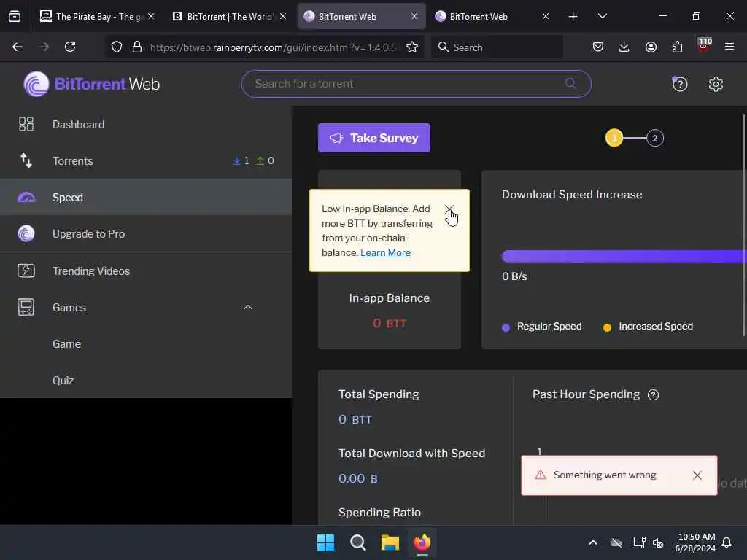
Task: Open the settings gear icon
Action: [x=716, y=85]
